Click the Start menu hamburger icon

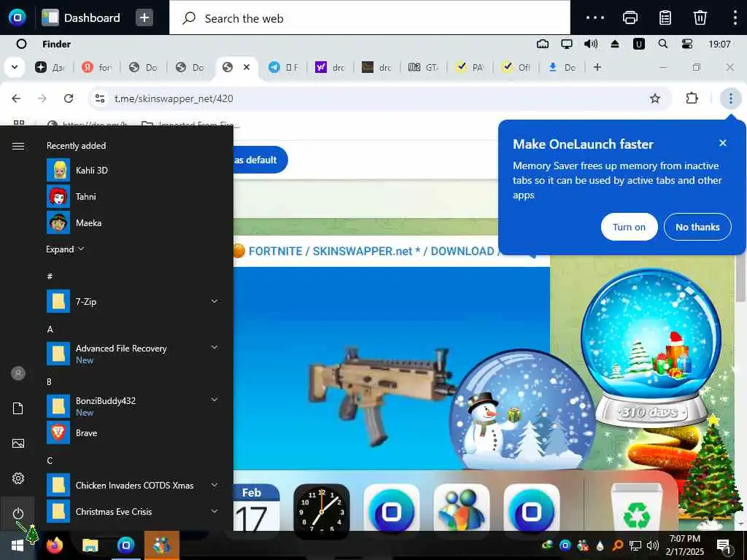[x=18, y=146]
